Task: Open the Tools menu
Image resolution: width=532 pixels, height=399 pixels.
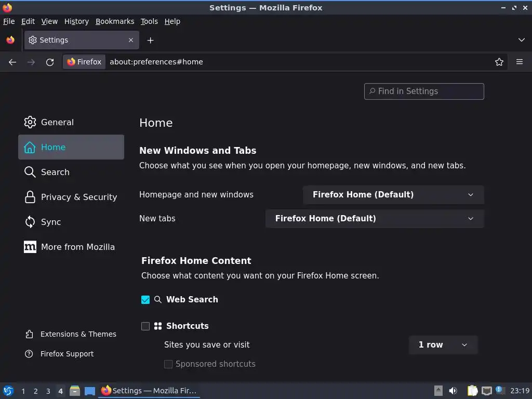Action: click(149, 21)
